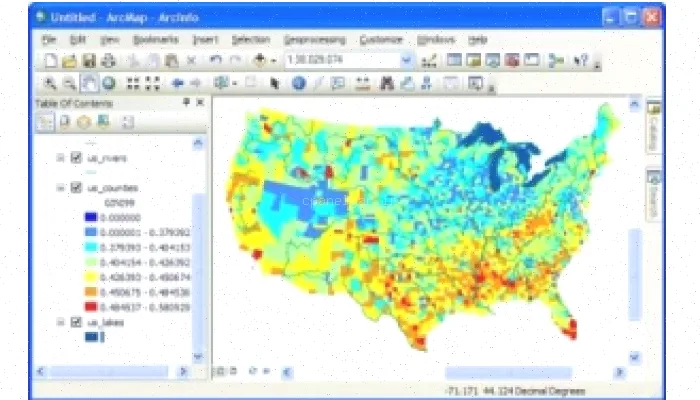Screen dimensions: 700x400
Task: Open the Measure ruler tool
Action: 362,83
